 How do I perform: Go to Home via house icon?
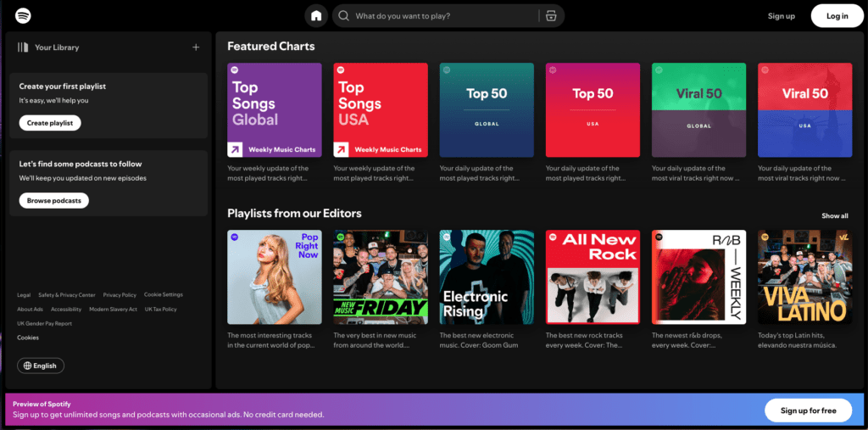[x=316, y=16]
